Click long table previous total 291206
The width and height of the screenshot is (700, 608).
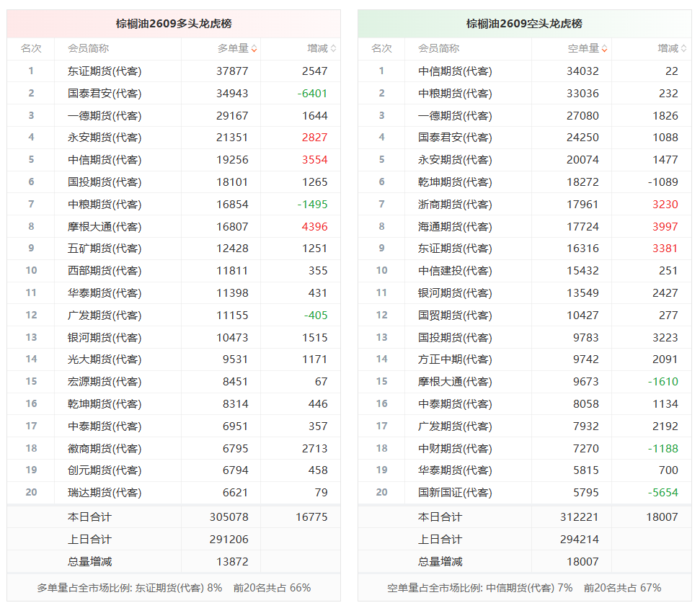pos(229,540)
